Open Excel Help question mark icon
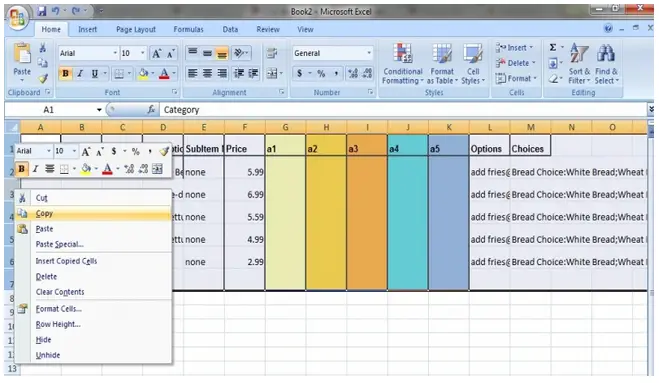Viewport: 659px width, 383px height. pos(608,29)
